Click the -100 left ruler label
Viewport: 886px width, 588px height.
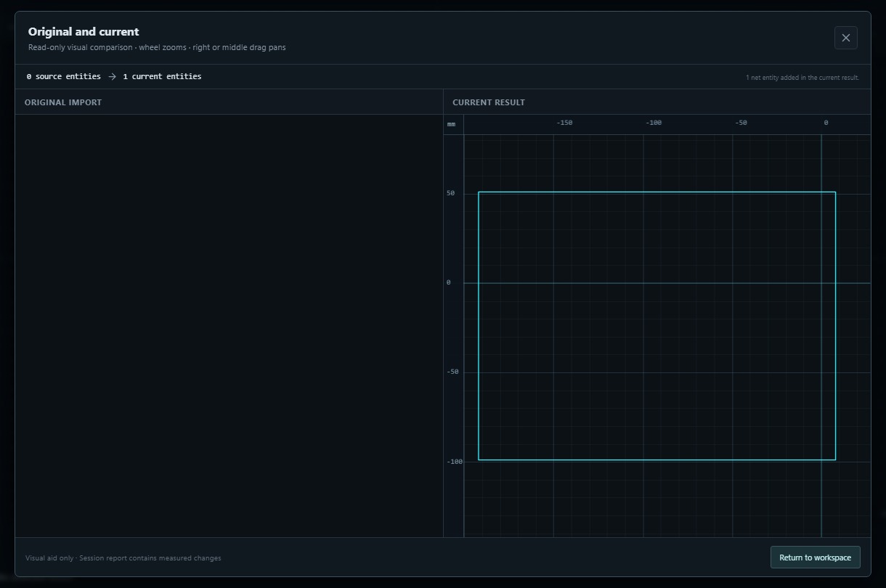[x=455, y=462]
